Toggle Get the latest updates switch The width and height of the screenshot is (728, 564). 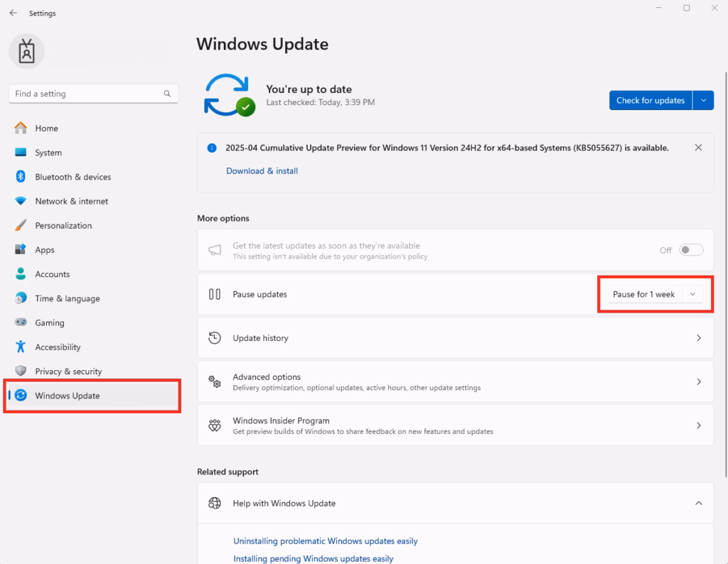691,250
